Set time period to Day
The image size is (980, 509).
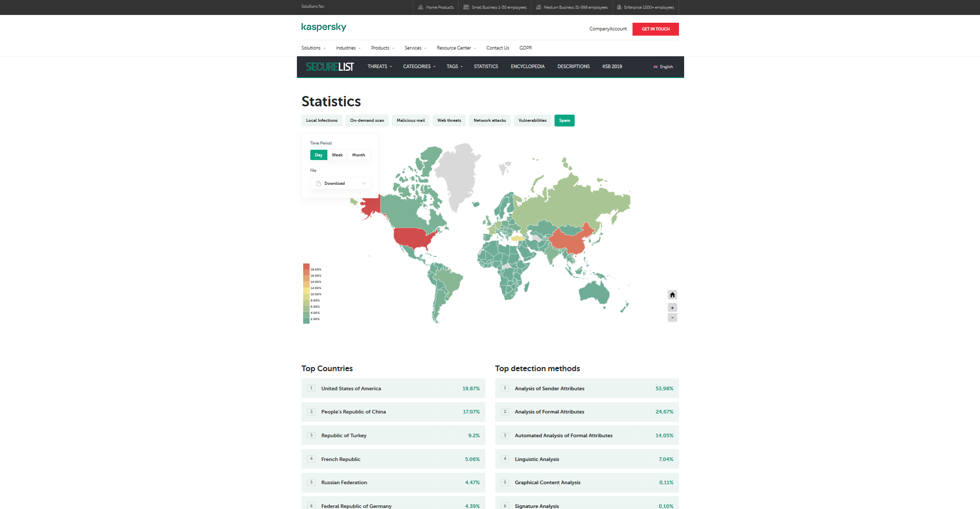pos(319,155)
